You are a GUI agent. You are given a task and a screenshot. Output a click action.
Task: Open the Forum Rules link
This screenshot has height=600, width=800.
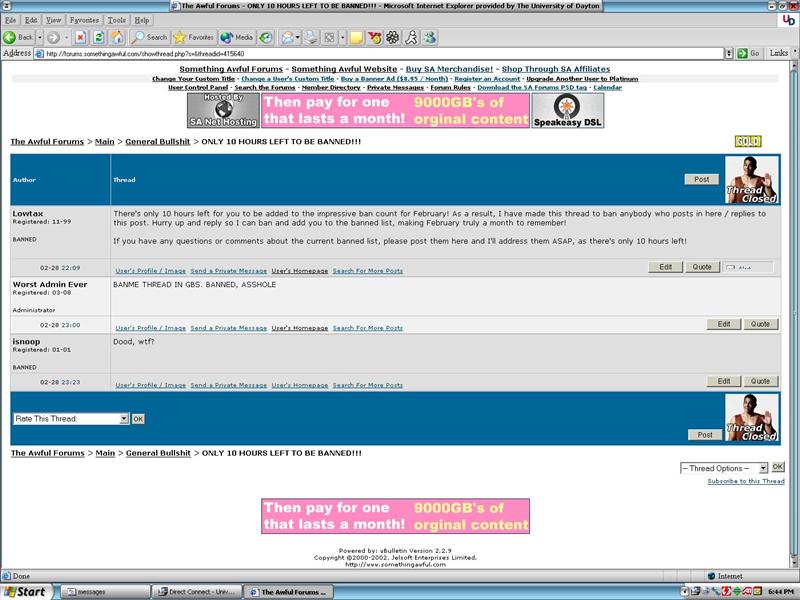pos(451,87)
